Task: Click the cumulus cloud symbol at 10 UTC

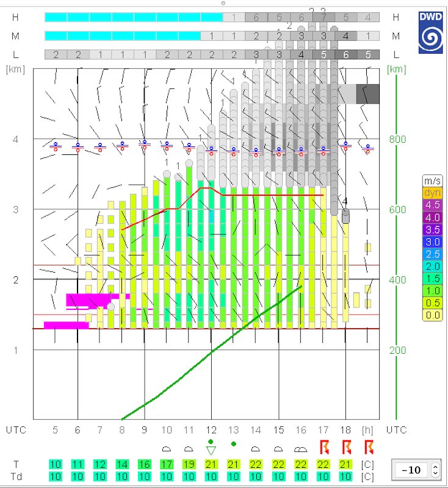Action: pyautogui.click(x=167, y=448)
